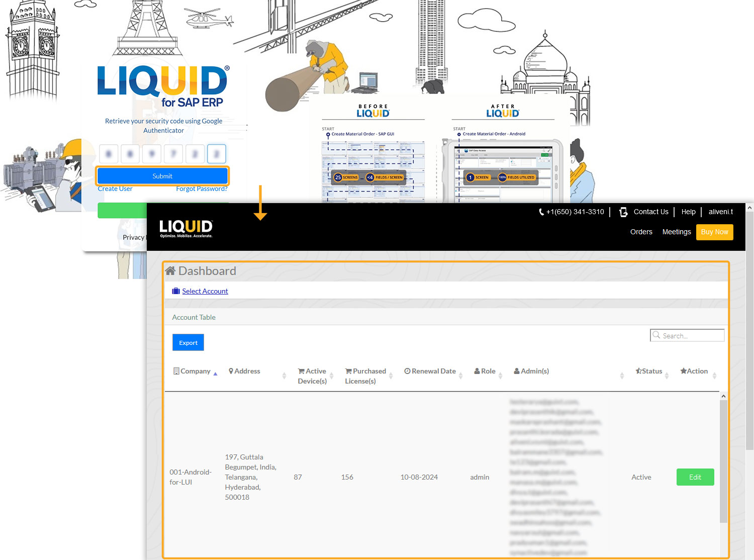Click the 001-Android-for-LUI company cell
The image size is (754, 560).
pyautogui.click(x=191, y=477)
